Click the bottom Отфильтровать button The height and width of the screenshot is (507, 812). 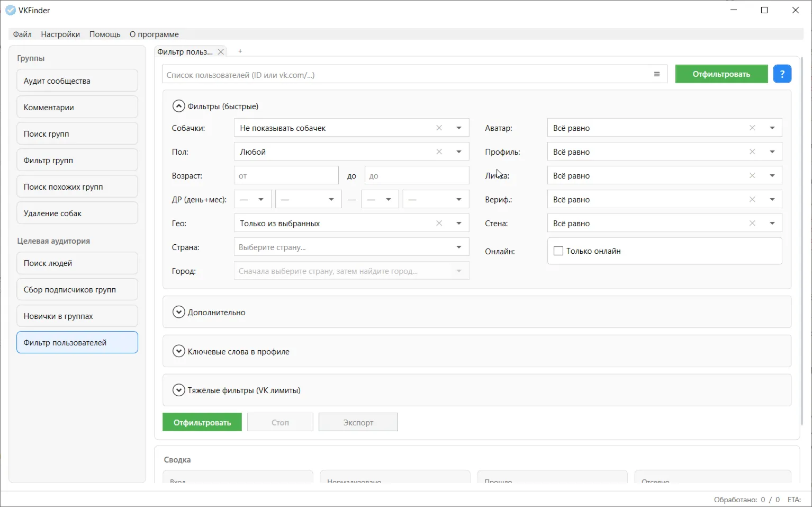tap(202, 422)
